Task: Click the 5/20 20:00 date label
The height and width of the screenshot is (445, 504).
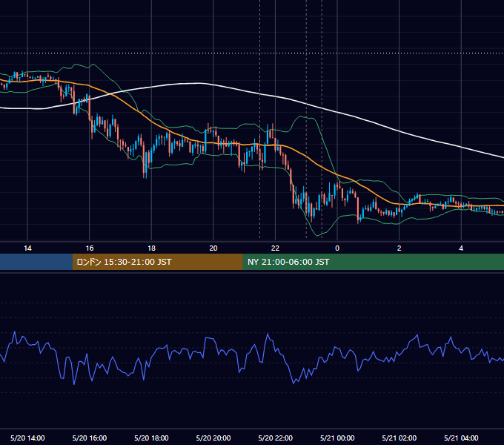Action: pos(213,438)
